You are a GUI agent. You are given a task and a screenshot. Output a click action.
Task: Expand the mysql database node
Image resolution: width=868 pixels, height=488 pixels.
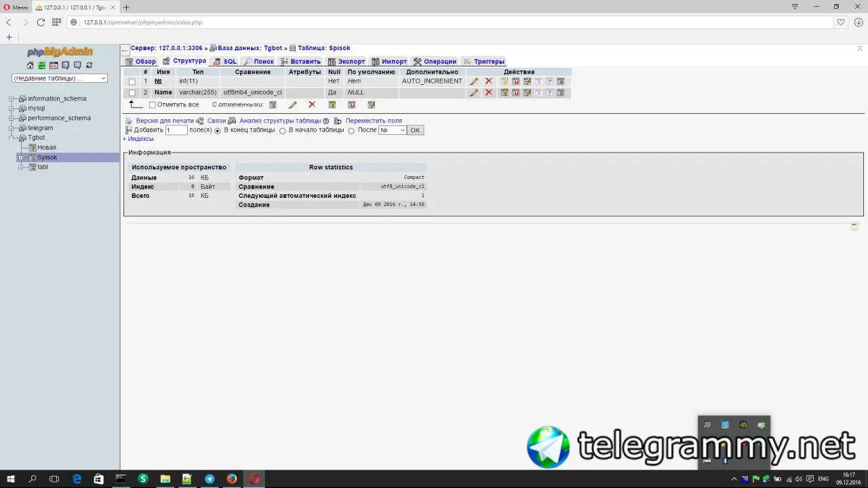[x=12, y=108]
